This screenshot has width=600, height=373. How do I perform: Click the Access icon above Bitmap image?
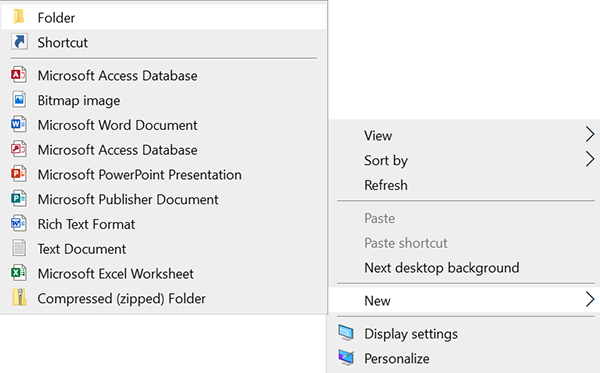pos(19,75)
